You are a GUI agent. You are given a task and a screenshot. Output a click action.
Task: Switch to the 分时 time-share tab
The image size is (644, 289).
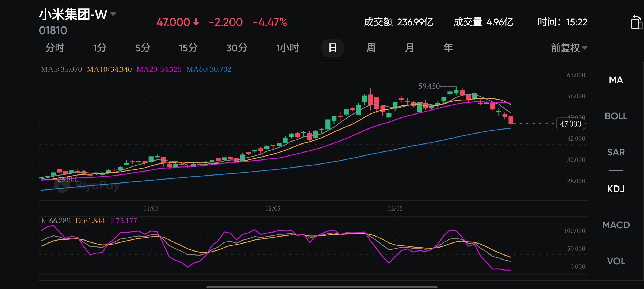[55, 48]
